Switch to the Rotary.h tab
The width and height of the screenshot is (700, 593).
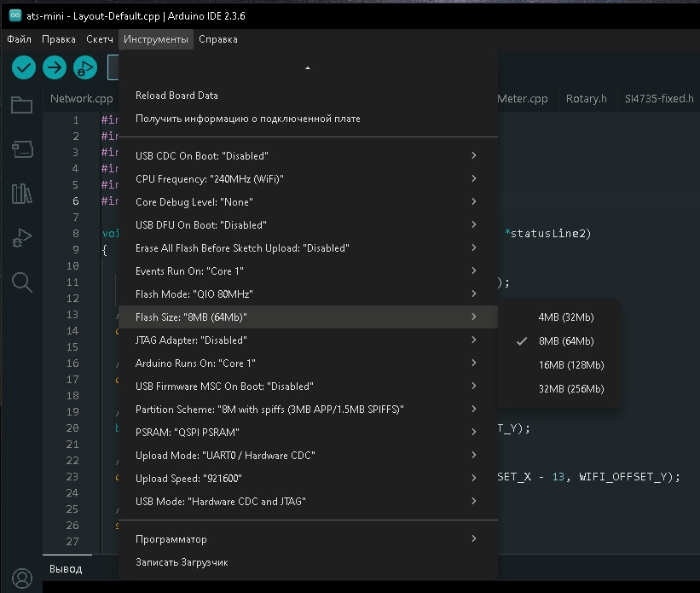click(586, 99)
